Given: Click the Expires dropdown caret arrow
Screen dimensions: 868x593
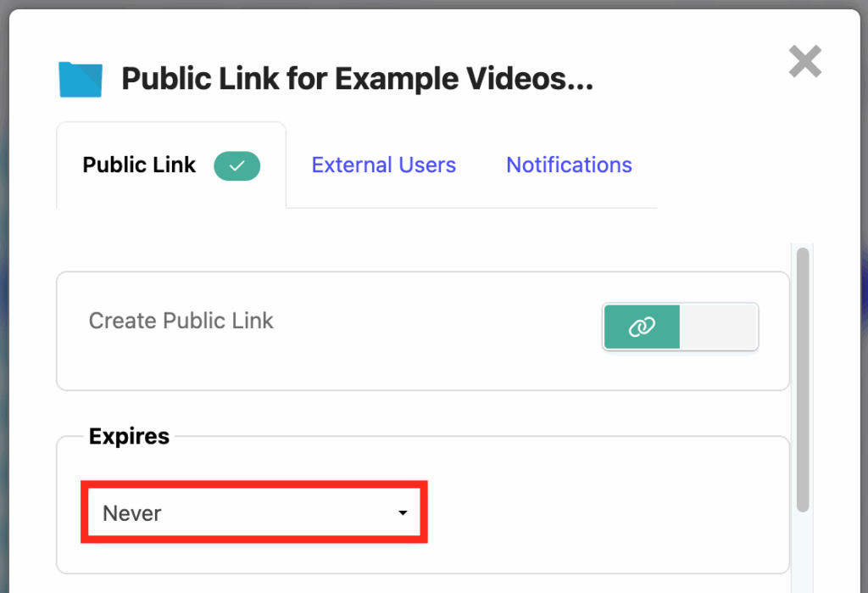Looking at the screenshot, I should coord(403,513).
